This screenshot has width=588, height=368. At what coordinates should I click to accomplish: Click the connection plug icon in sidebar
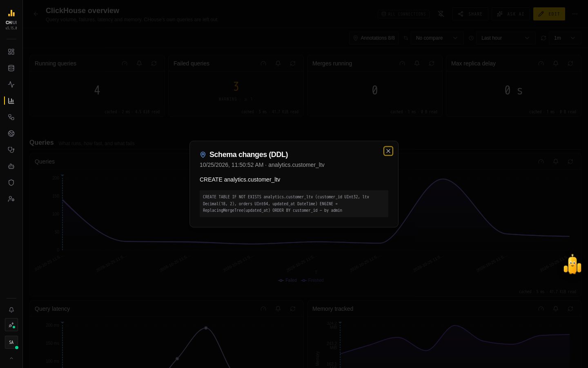tap(11, 325)
